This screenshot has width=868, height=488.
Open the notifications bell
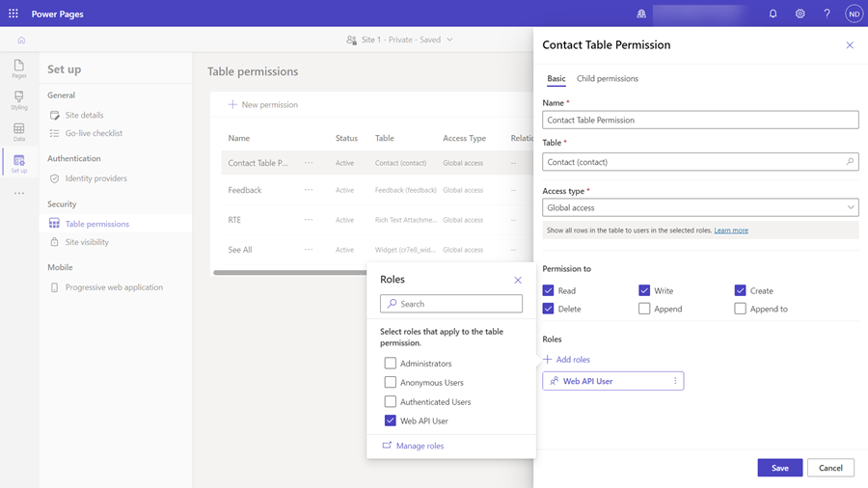(773, 14)
